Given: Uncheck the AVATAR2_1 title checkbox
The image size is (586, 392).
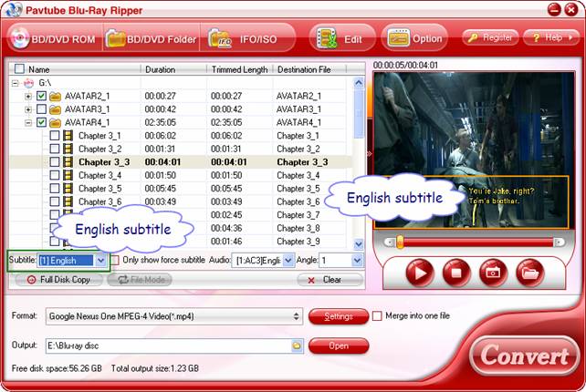Looking at the screenshot, I should pyautogui.click(x=41, y=96).
